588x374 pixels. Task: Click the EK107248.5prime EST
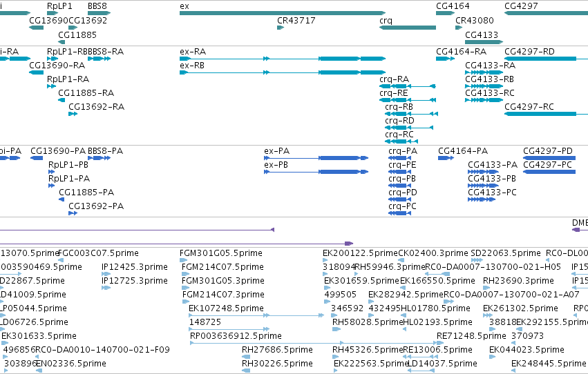point(256,315)
